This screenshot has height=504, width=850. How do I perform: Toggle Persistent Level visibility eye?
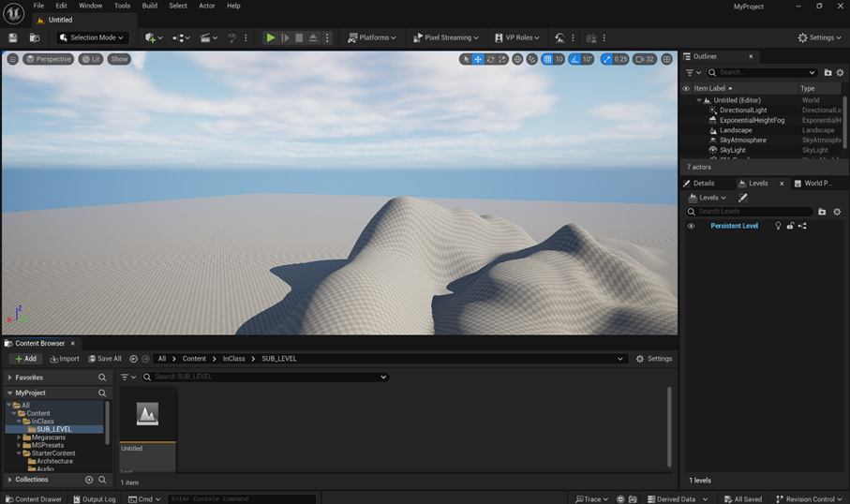(x=691, y=226)
